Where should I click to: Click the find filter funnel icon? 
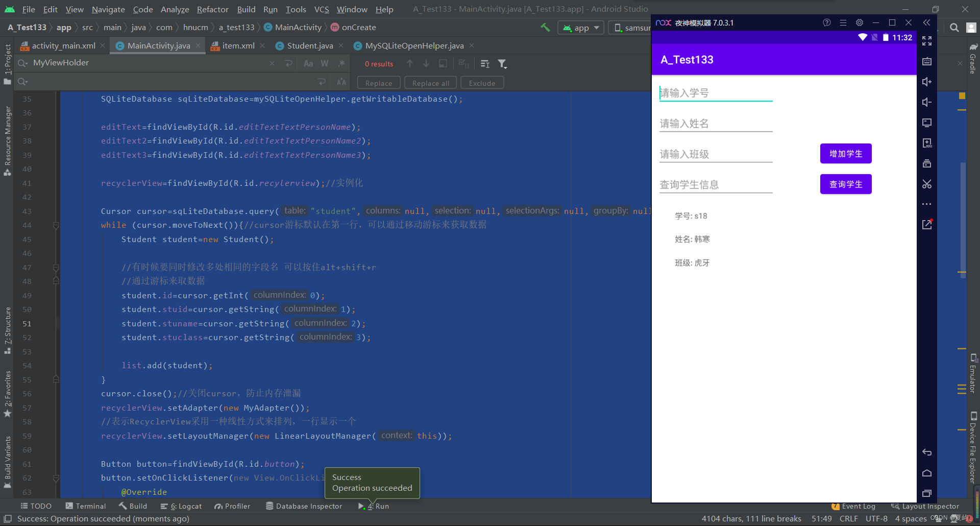(502, 64)
